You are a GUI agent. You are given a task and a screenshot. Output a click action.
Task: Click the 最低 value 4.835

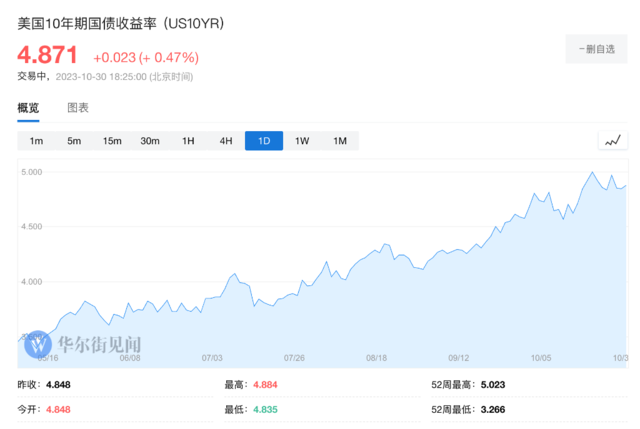[265, 409]
